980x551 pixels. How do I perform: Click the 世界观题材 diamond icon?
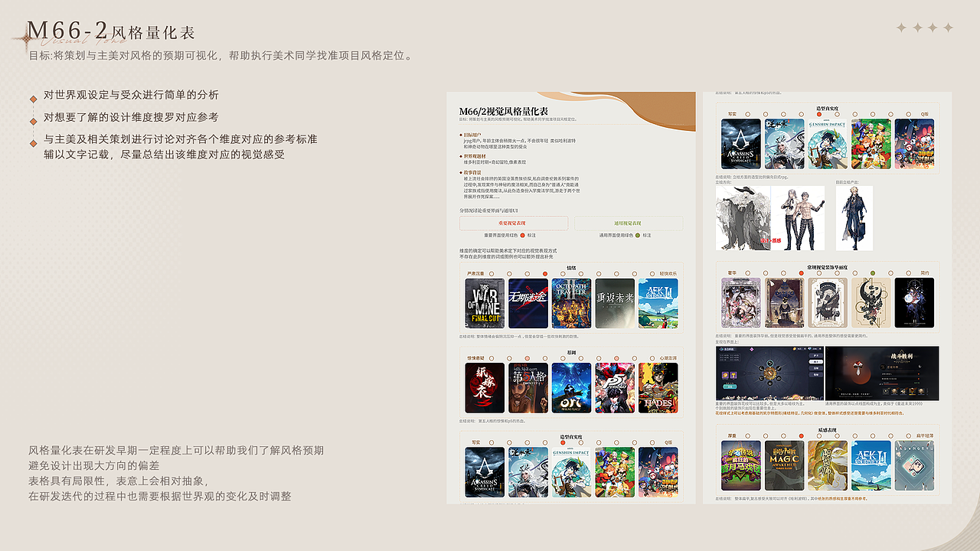click(460, 155)
